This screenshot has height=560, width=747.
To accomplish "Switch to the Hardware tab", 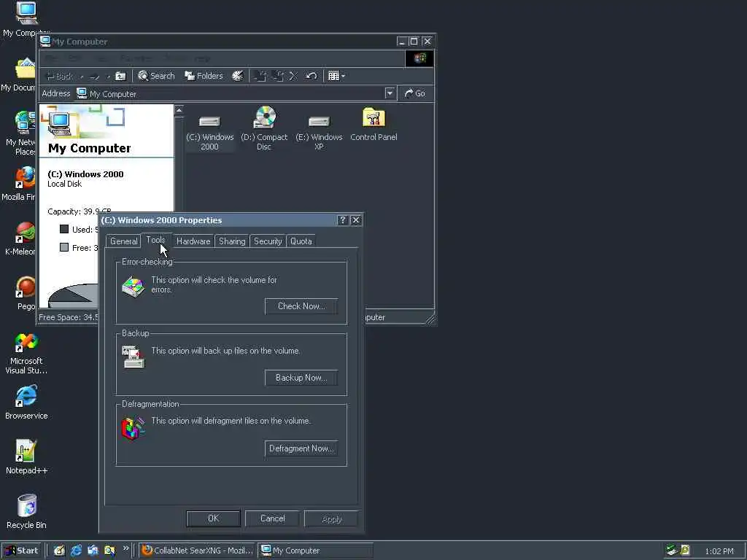I will [193, 241].
